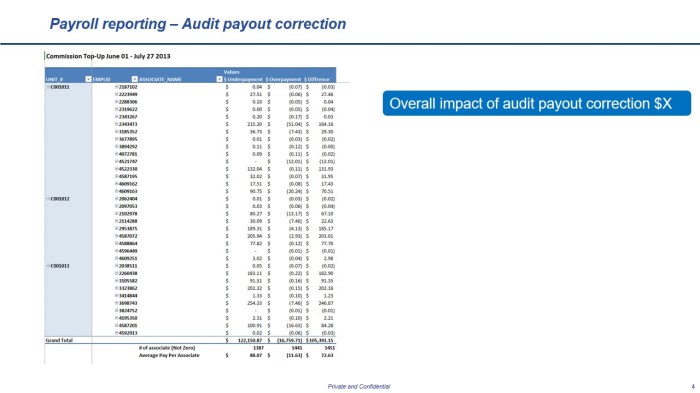Select the Commission Top-Up June 01 - July 27 2013 heading
700x393 pixels.
point(108,56)
